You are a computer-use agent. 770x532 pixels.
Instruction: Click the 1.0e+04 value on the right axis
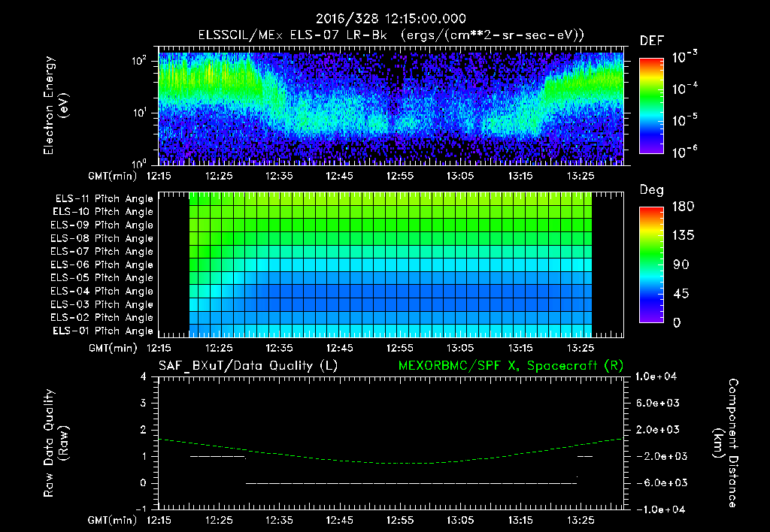tap(656, 376)
